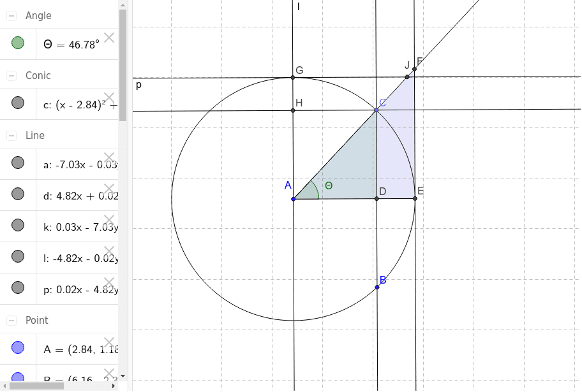Delete line p with its X icon
582x392 pixels.
pos(110,282)
